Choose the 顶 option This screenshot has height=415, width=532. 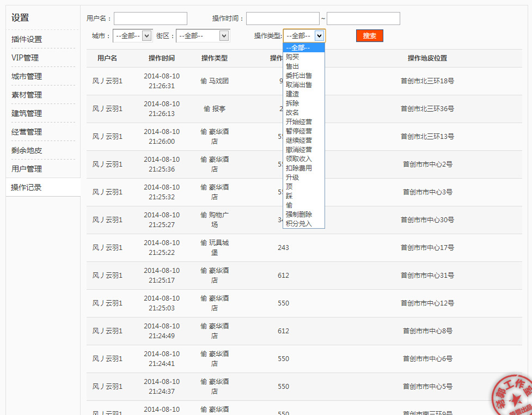[304, 186]
